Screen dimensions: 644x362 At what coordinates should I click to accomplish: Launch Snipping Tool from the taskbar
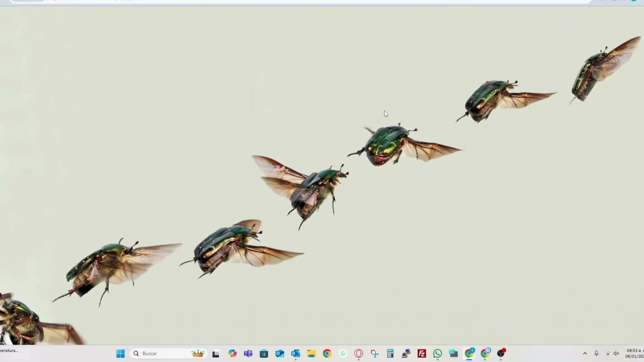point(374,353)
